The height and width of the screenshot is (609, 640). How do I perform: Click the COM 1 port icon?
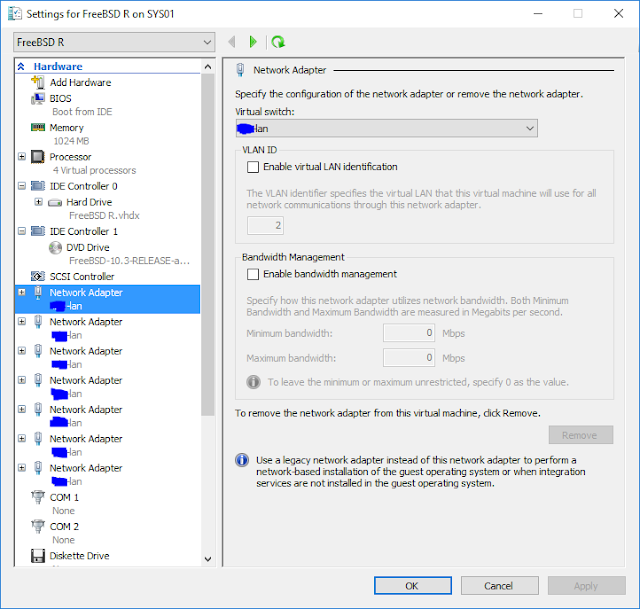pos(38,497)
